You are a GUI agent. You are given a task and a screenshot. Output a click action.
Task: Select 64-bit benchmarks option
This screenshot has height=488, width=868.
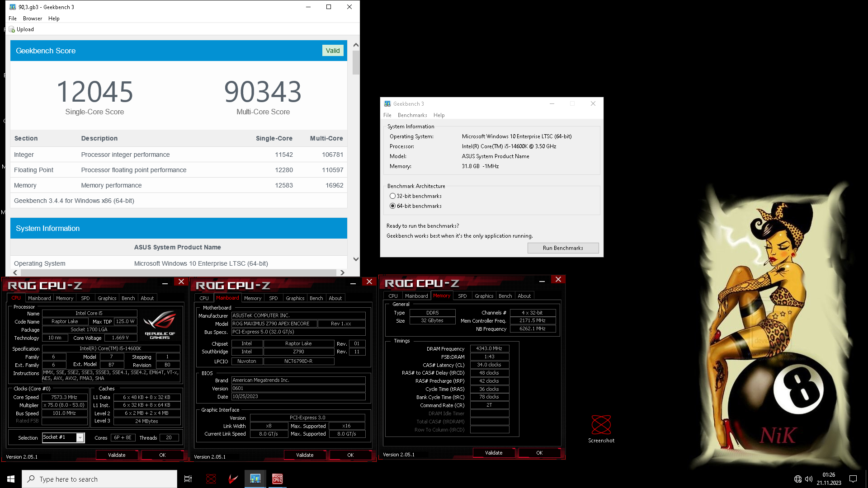pos(415,206)
